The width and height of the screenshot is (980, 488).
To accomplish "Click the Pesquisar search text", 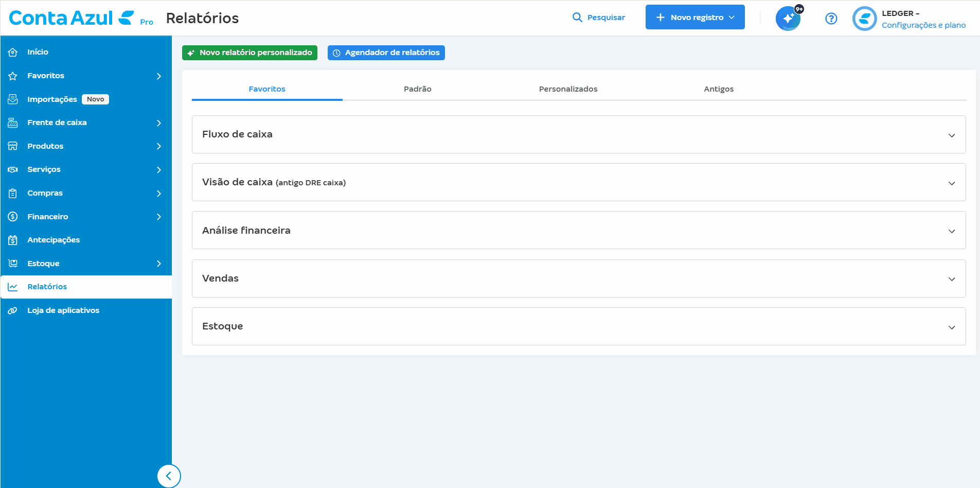I will point(606,18).
